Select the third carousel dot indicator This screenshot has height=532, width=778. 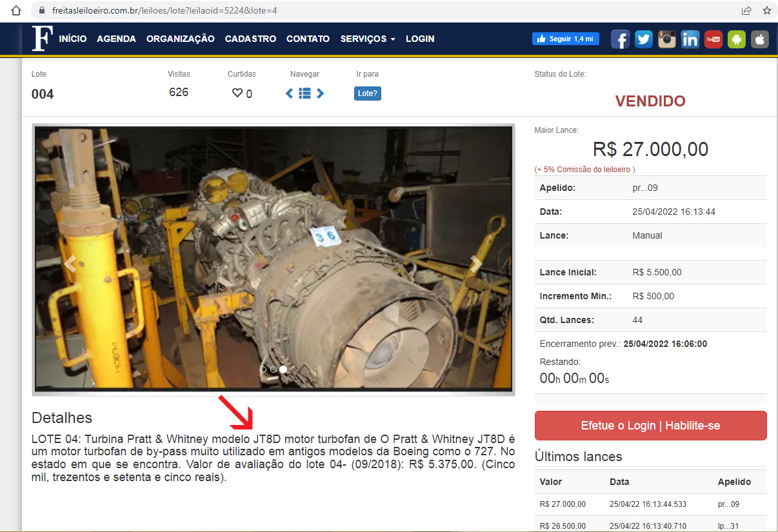click(x=283, y=369)
